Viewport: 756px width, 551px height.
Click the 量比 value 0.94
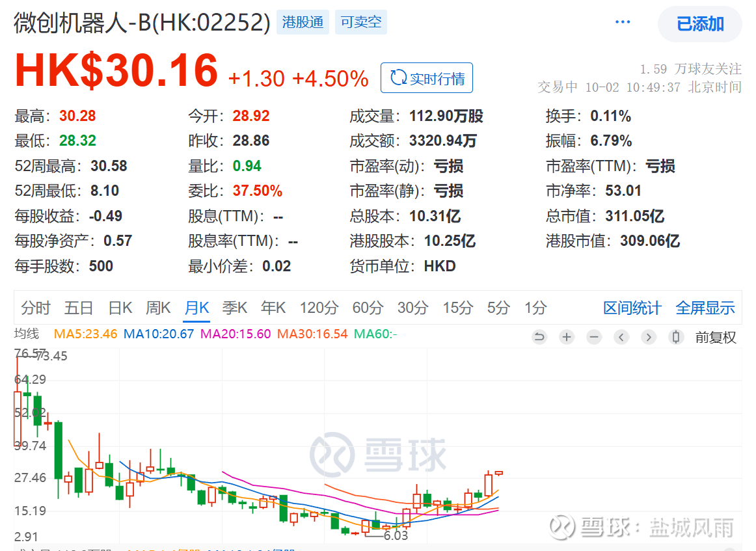click(247, 166)
